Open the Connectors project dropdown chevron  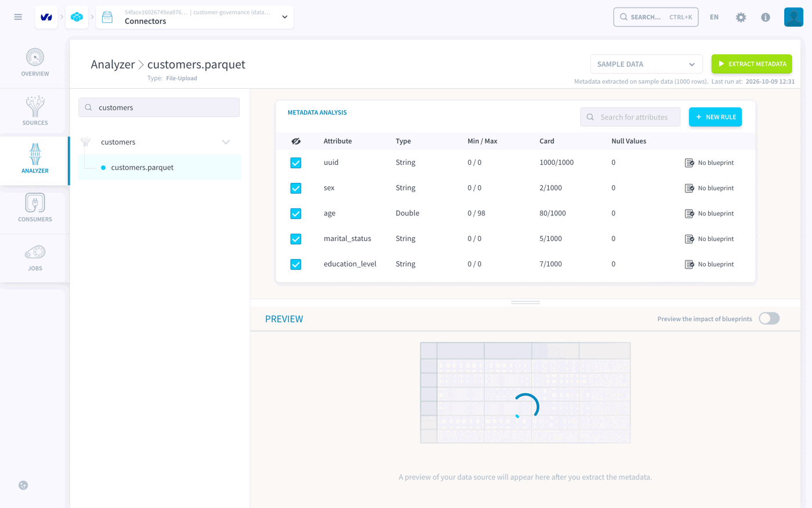(x=285, y=17)
